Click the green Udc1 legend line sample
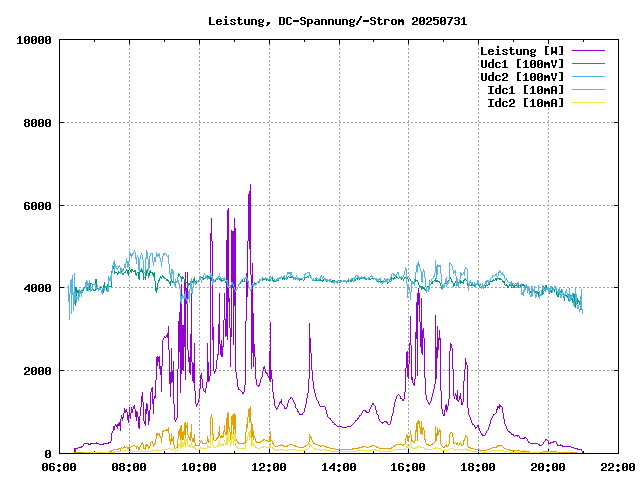The image size is (640, 480). (x=589, y=64)
